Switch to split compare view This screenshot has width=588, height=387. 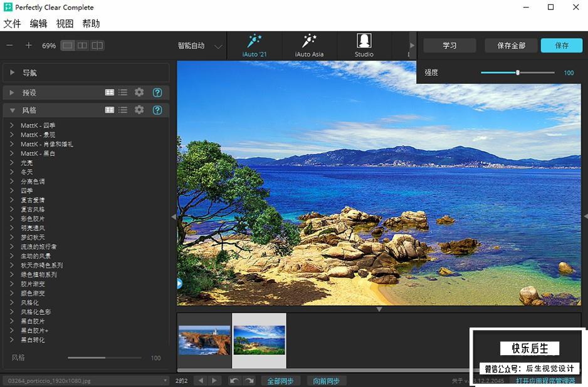97,46
